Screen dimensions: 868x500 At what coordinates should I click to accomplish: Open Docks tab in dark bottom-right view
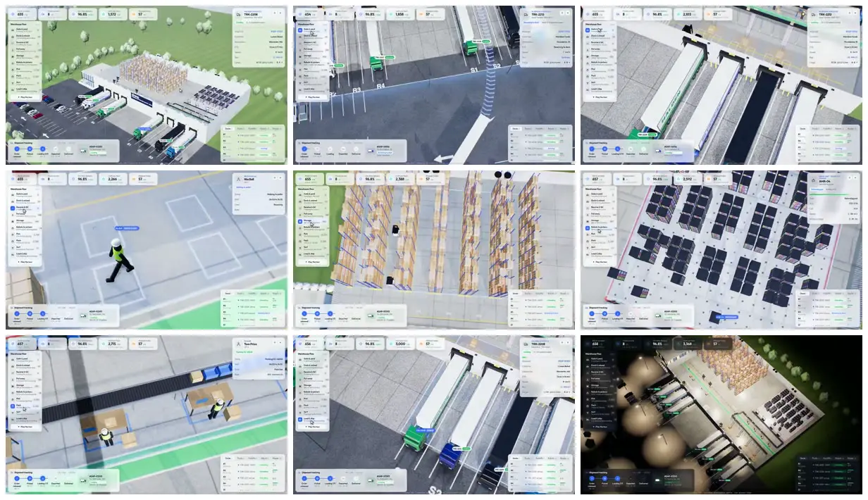(802, 458)
